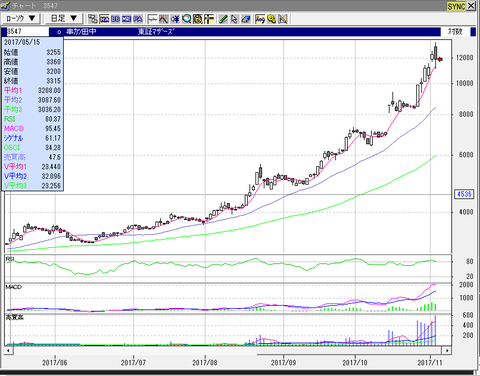
Task: Click the MI indicator toolbar button
Action: pyautogui.click(x=127, y=19)
